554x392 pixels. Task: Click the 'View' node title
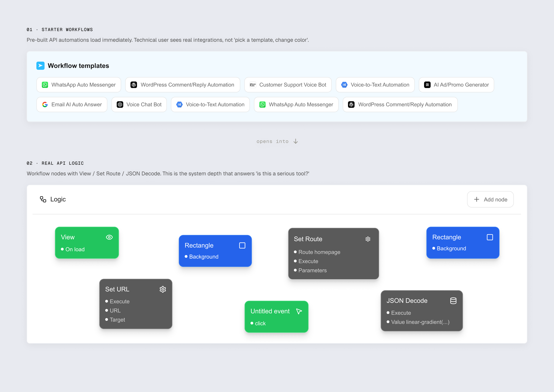68,237
